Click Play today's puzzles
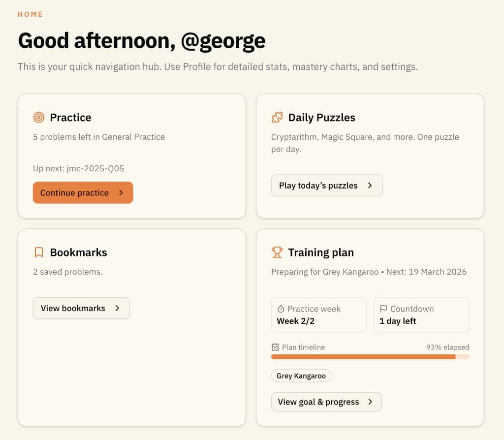 326,186
